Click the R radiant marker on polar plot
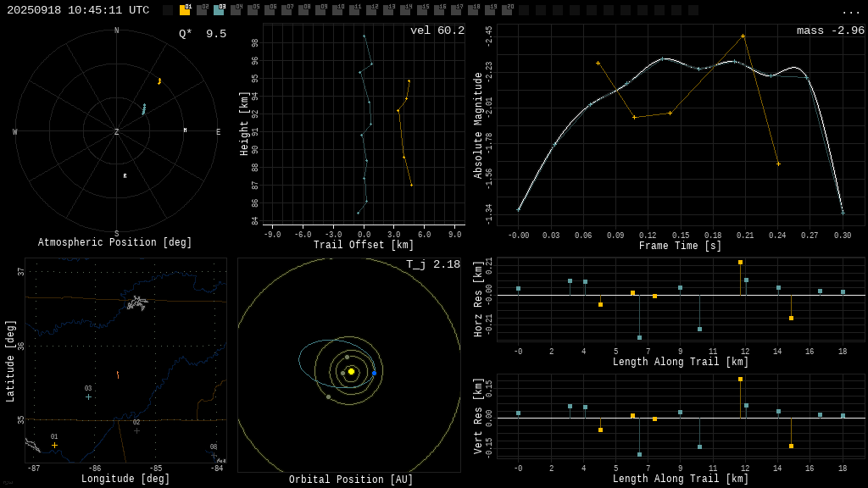 click(125, 176)
